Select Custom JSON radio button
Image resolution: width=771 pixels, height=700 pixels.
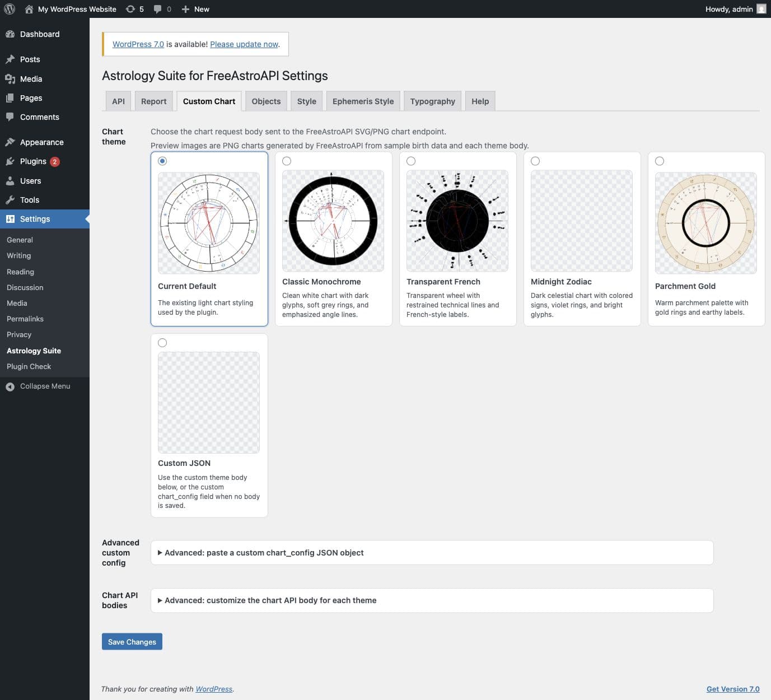pos(162,343)
